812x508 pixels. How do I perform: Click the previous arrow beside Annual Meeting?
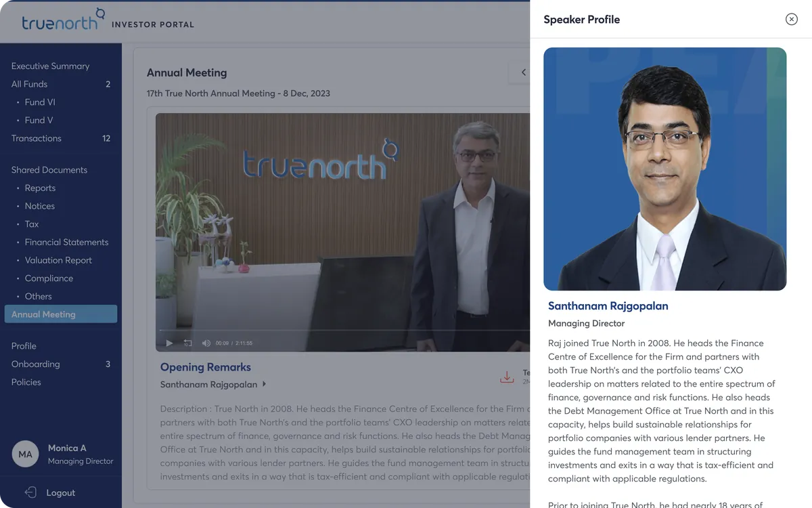523,72
